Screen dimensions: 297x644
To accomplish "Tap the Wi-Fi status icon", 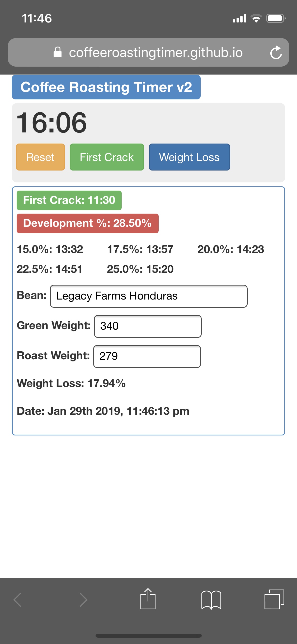I will [256, 18].
